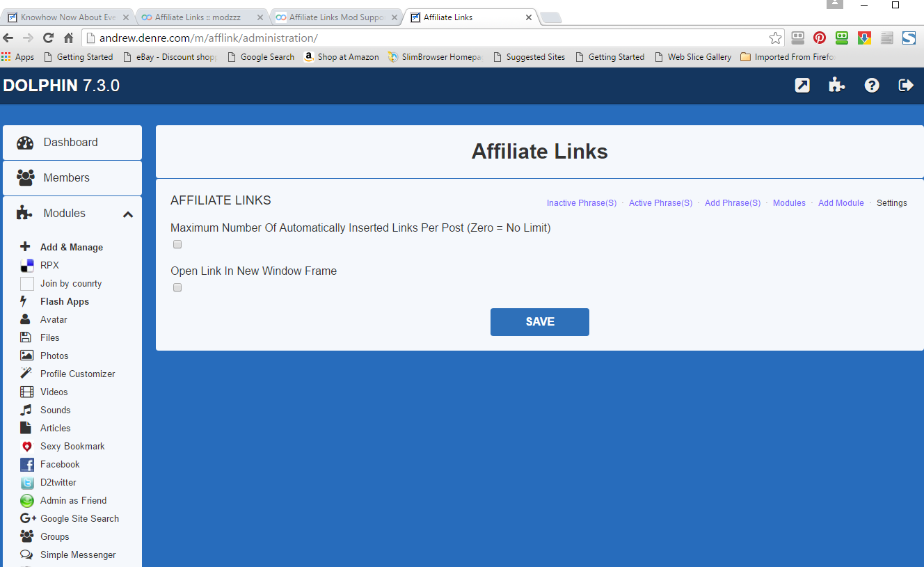Viewport: 924px width, 567px height.
Task: Click the Members people icon
Action: pyautogui.click(x=26, y=178)
